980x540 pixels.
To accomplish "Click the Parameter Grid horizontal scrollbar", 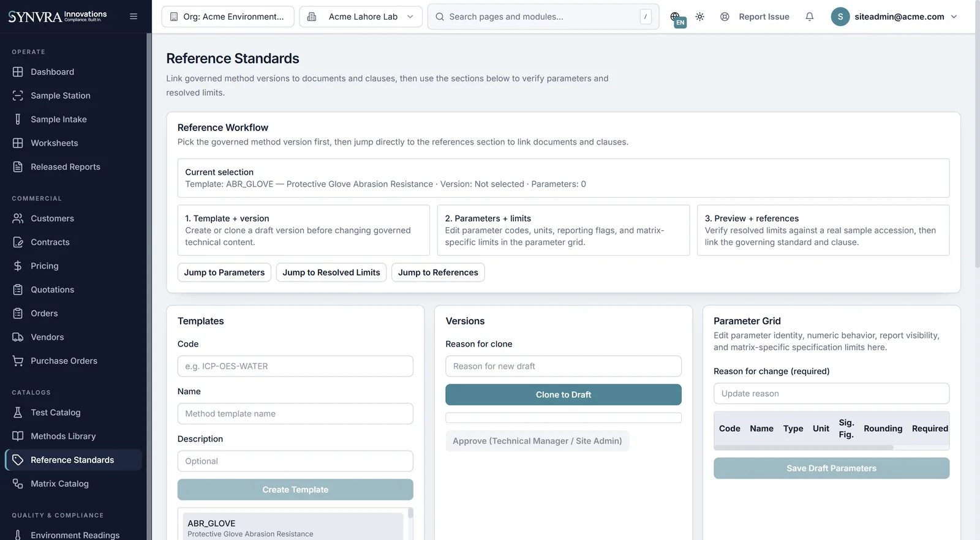I will 804,448.
